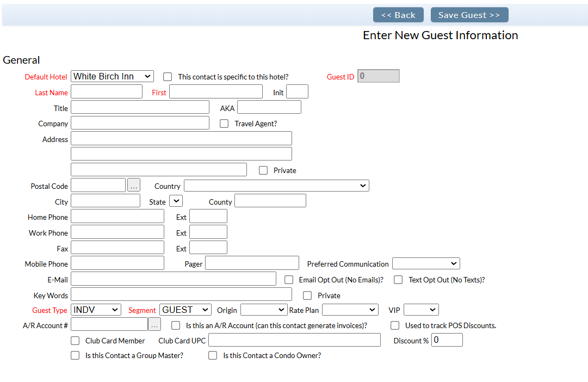Open the Default Hotel dropdown
588x382 pixels.
[x=112, y=77]
